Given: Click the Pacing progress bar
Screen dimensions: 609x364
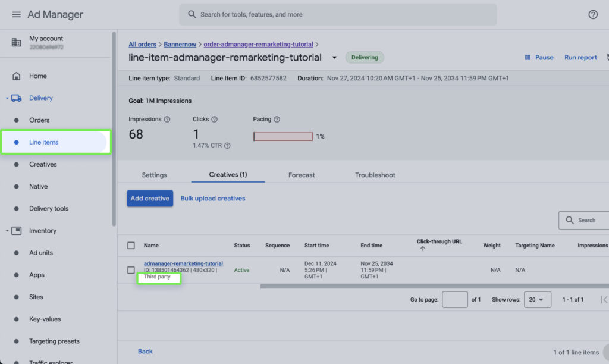Looking at the screenshot, I should click(282, 136).
